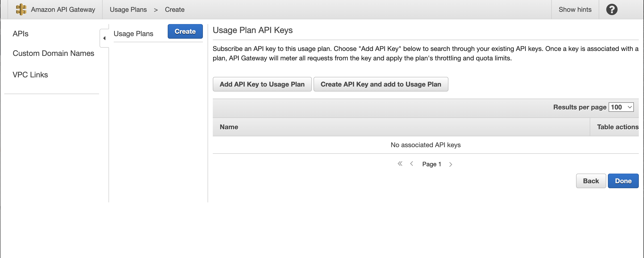Image resolution: width=644 pixels, height=258 pixels.
Task: Navigate to APIs in the sidebar
Action: [21, 34]
